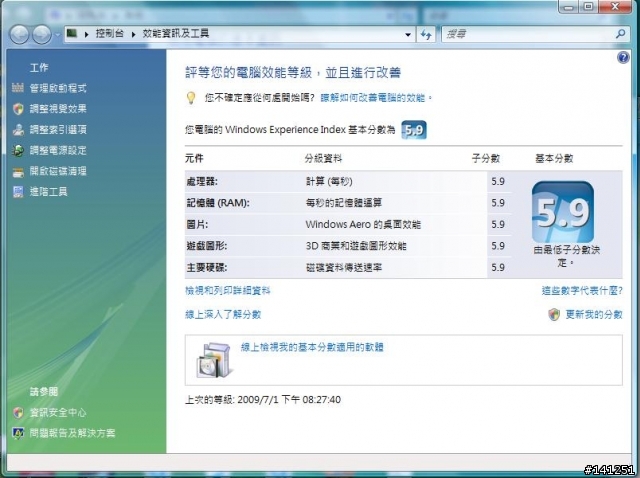Open 調整索引選項 task link

pyautogui.click(x=58, y=129)
